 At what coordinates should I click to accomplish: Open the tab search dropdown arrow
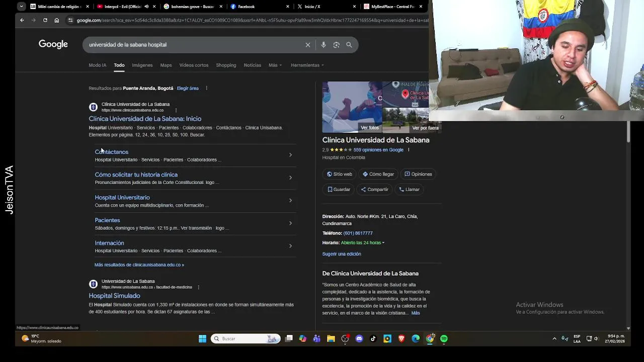pos(21,7)
